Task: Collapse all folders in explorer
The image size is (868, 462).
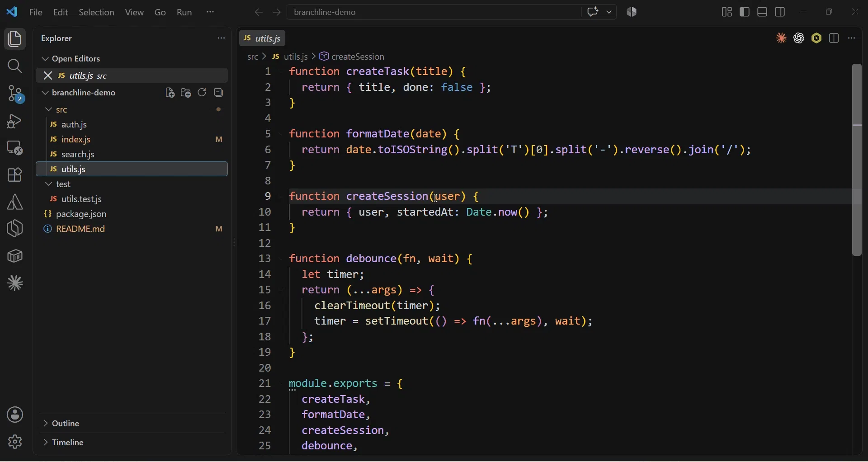Action: click(219, 93)
